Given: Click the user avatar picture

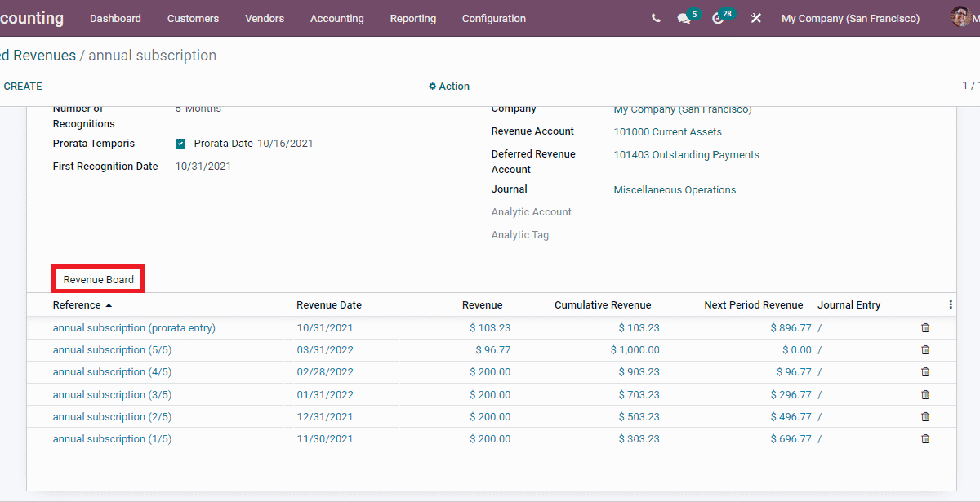Looking at the screenshot, I should pyautogui.click(x=960, y=17).
